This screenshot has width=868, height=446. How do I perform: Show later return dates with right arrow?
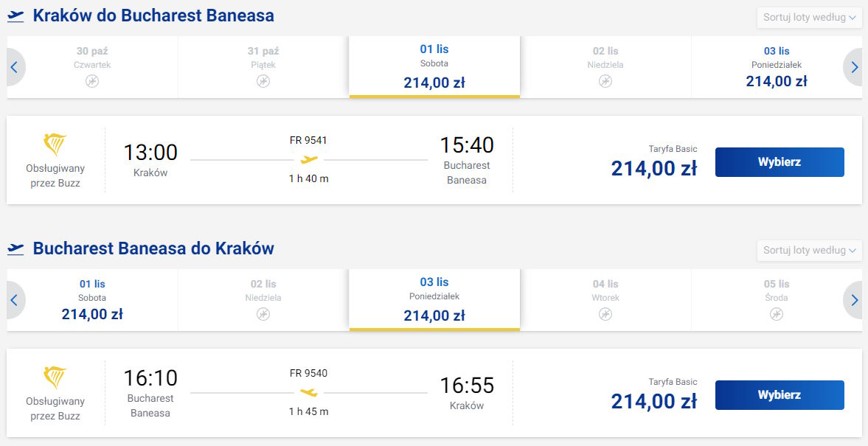854,300
